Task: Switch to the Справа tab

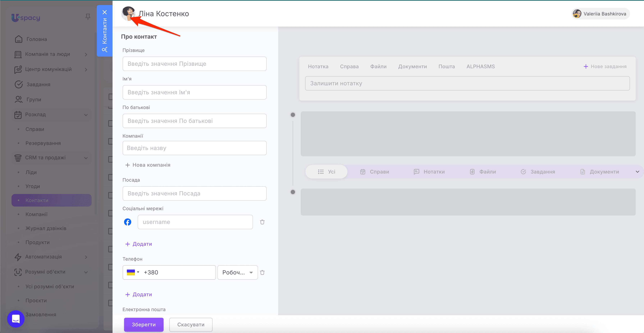Action: pos(349,66)
